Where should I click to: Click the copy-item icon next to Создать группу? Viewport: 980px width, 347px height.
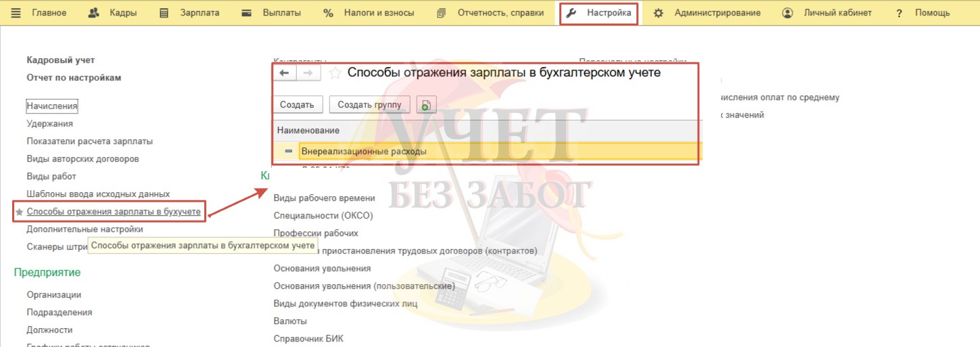[427, 105]
